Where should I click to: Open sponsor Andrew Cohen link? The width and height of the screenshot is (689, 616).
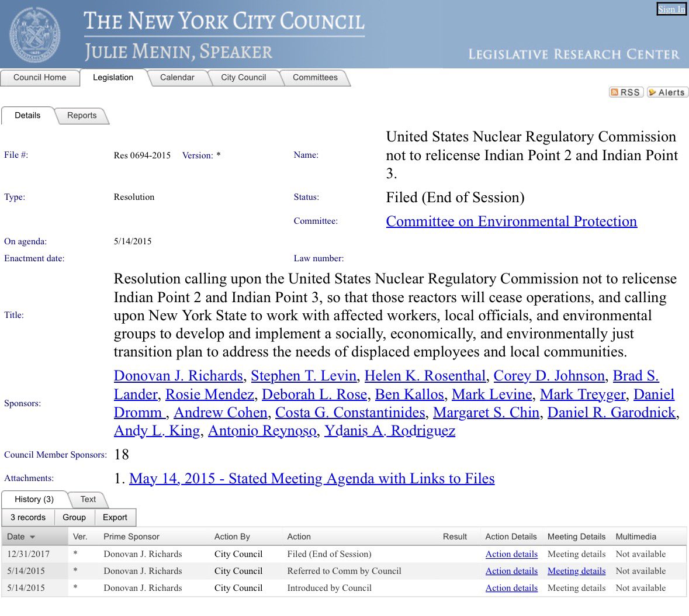point(220,413)
